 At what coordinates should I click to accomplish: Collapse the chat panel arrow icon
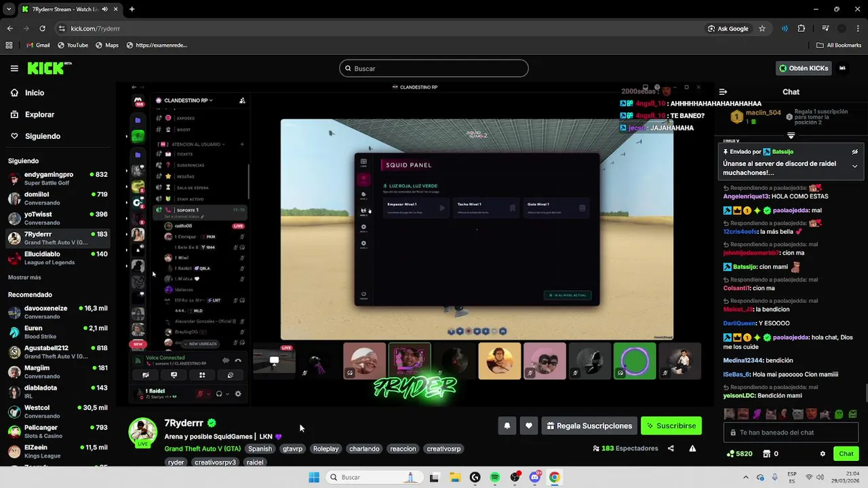tap(723, 91)
